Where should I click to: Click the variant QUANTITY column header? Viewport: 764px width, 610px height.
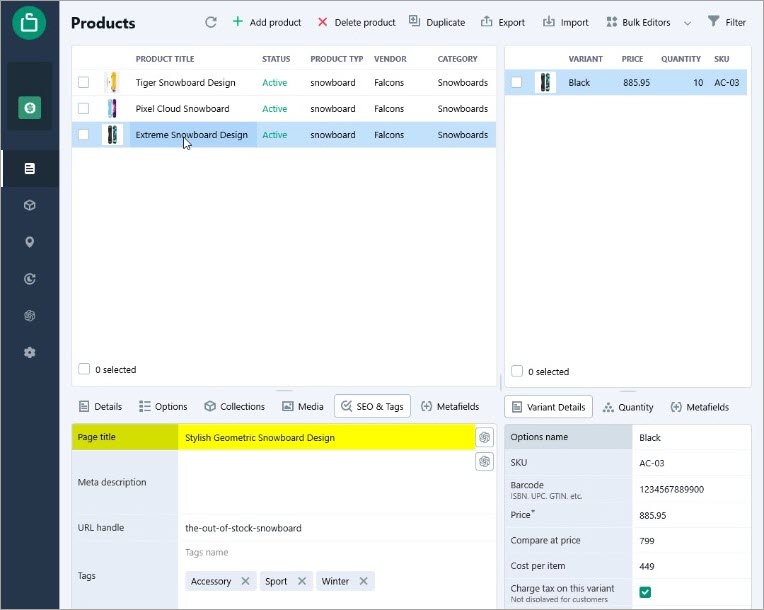(681, 59)
